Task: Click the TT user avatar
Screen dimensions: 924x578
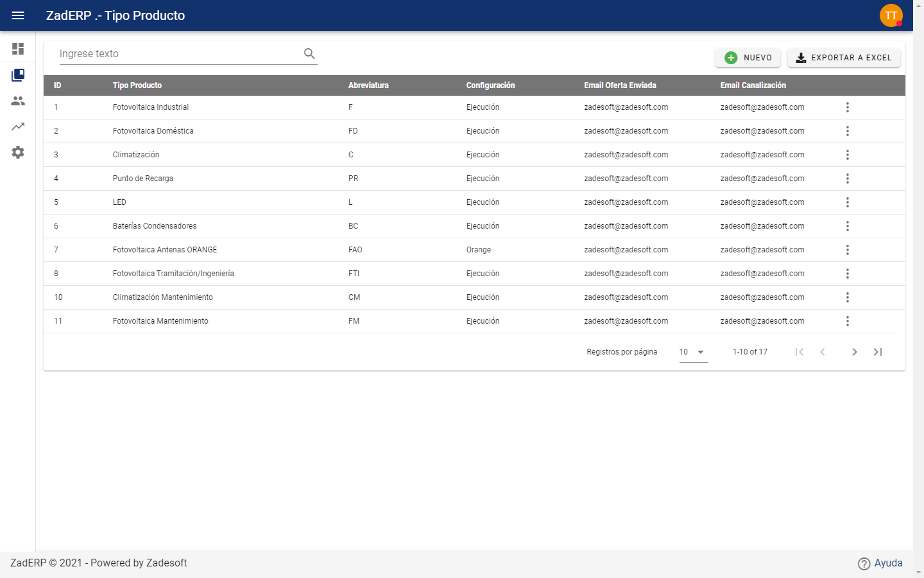Action: click(x=891, y=15)
